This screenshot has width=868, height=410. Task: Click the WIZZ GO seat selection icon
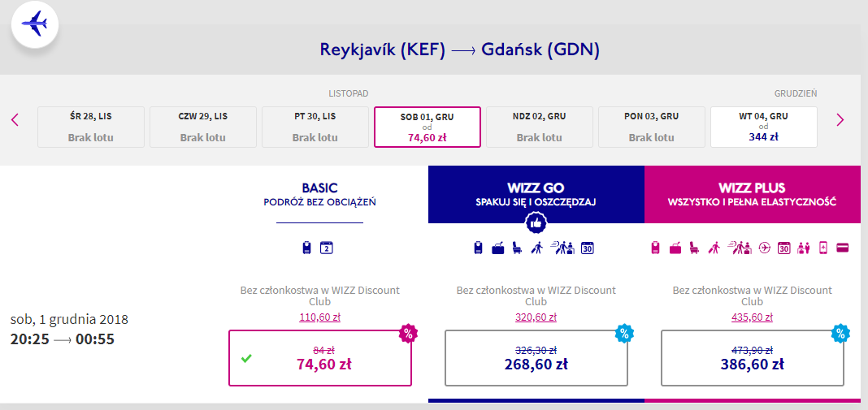[x=517, y=248]
